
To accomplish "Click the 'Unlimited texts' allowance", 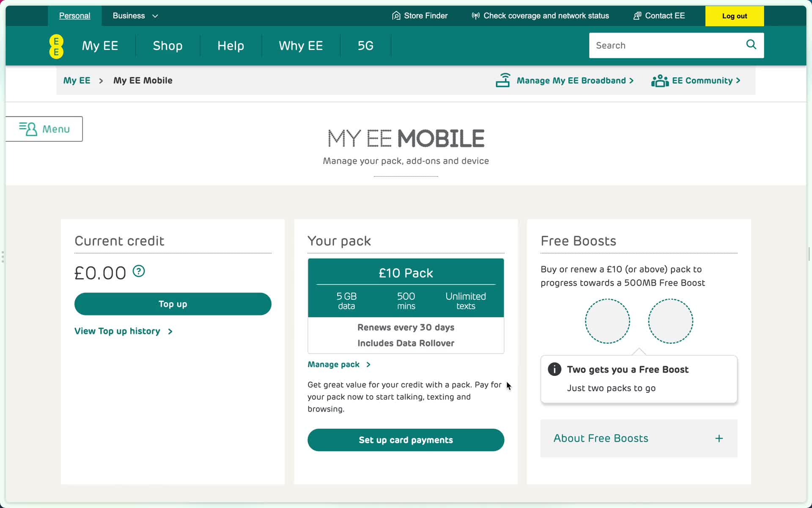I will point(466,301).
